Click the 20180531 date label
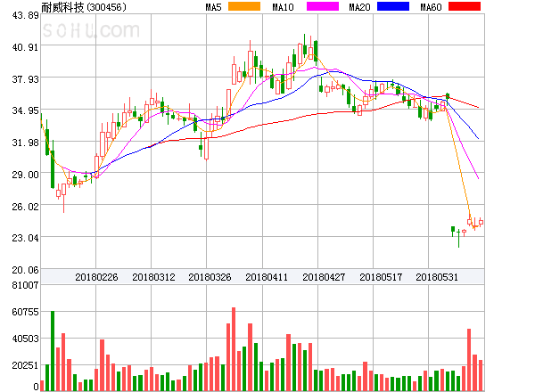The image size is (535, 392). coord(437,277)
